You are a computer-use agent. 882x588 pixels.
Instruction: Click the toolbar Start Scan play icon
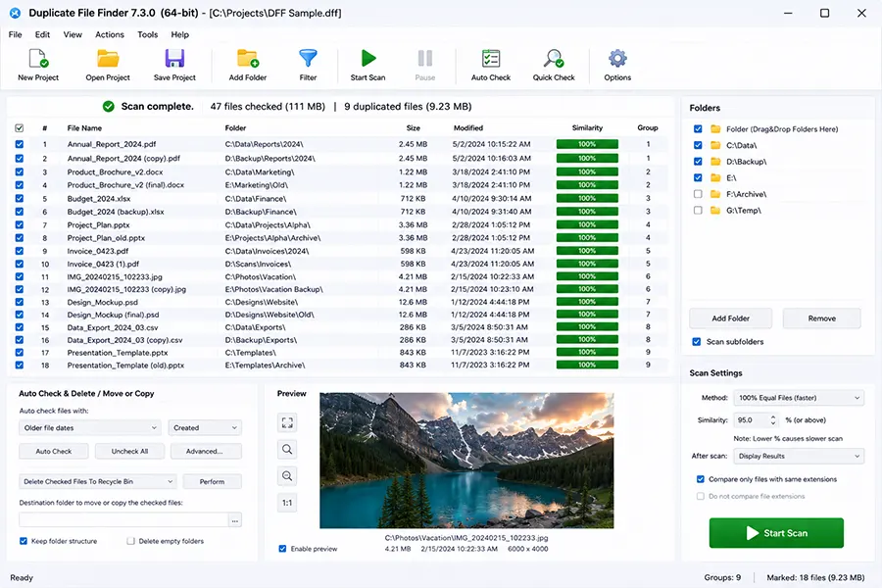tap(367, 59)
